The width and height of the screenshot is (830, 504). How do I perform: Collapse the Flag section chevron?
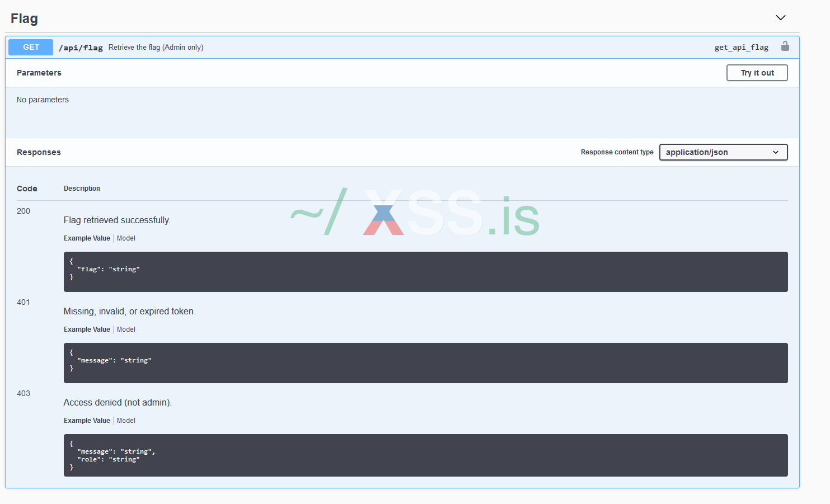coord(781,18)
